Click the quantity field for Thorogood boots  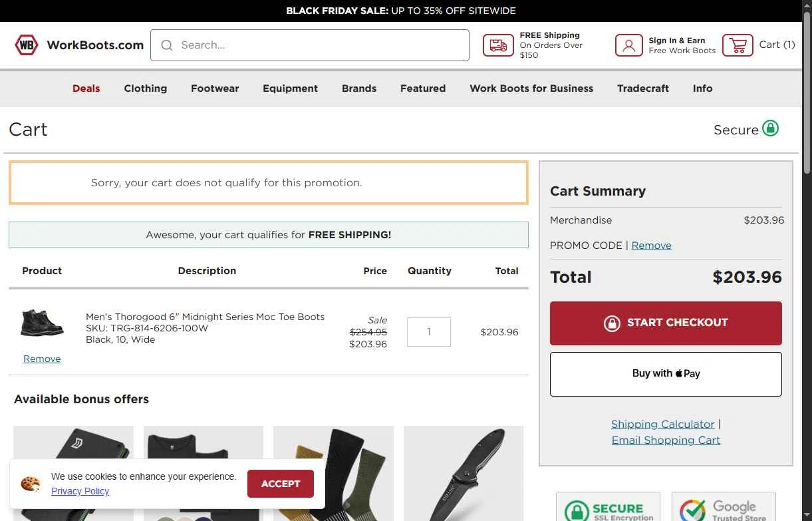pos(429,332)
